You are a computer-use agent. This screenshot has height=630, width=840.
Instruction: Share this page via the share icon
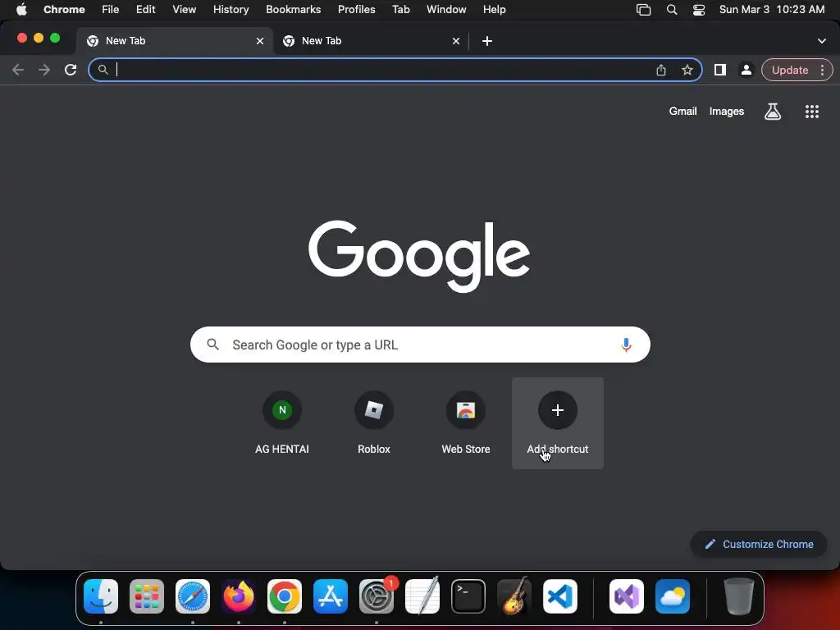[x=661, y=70]
